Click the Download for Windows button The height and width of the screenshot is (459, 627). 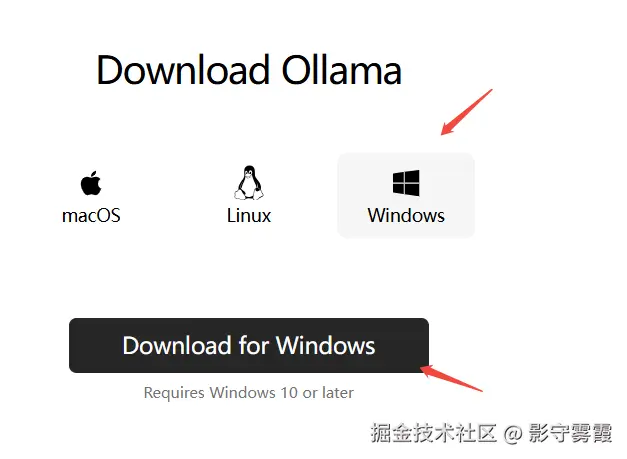(249, 345)
